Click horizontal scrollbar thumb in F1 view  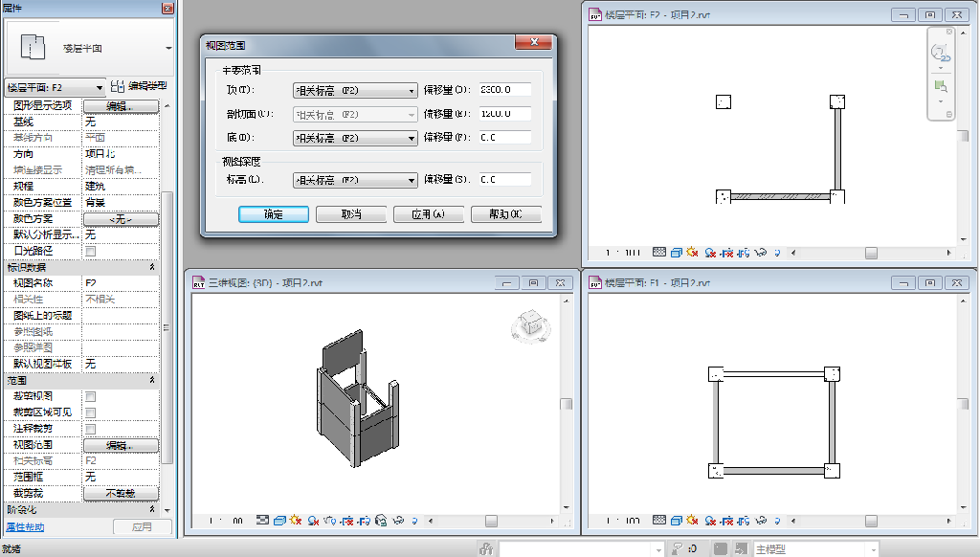871,521
